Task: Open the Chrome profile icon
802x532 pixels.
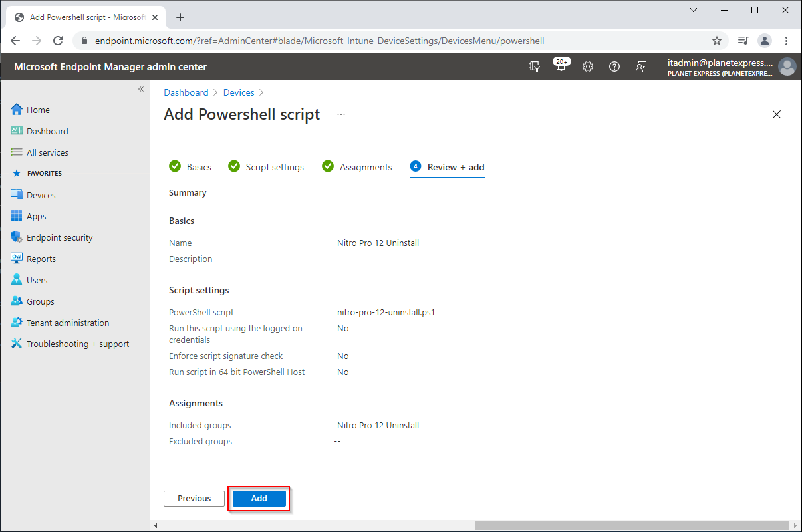Action: tap(765, 41)
